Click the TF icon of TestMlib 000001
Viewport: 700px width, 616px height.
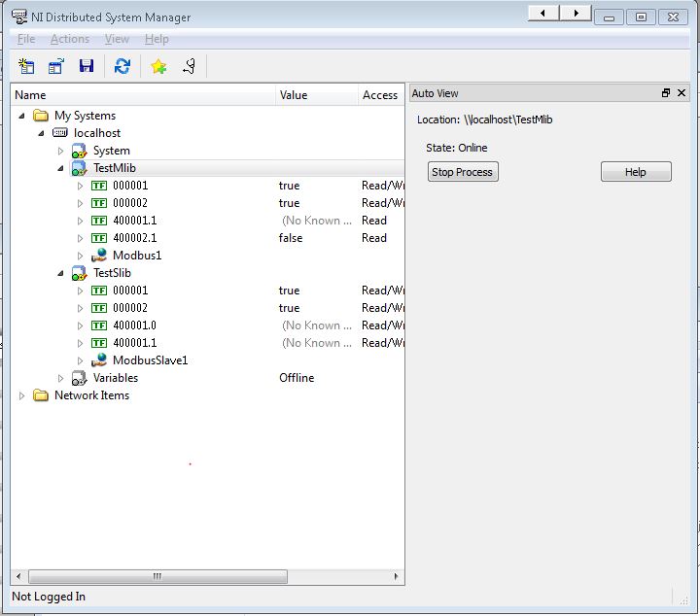point(99,186)
